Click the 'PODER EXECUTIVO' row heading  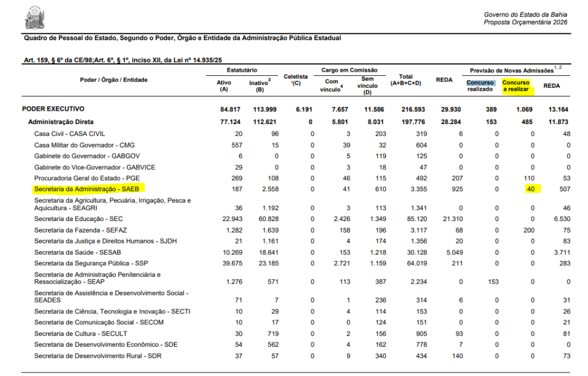tap(53, 109)
